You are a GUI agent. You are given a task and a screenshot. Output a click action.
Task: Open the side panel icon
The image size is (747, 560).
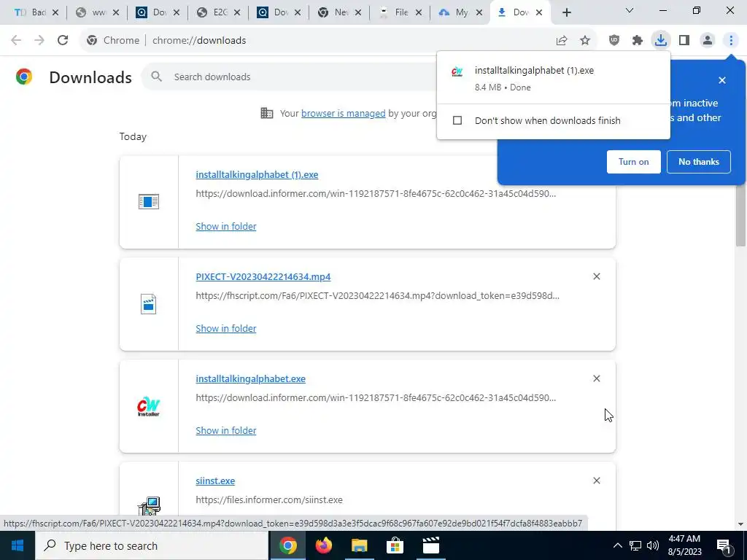(x=684, y=41)
